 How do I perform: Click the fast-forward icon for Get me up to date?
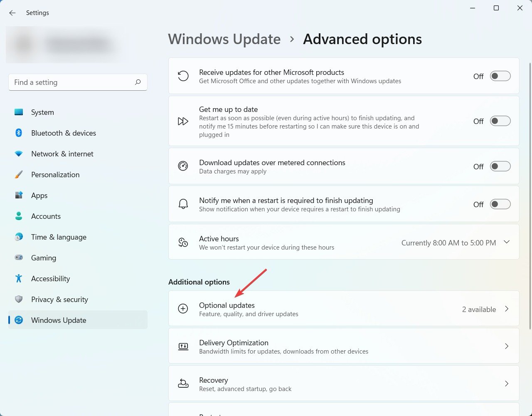(x=183, y=121)
